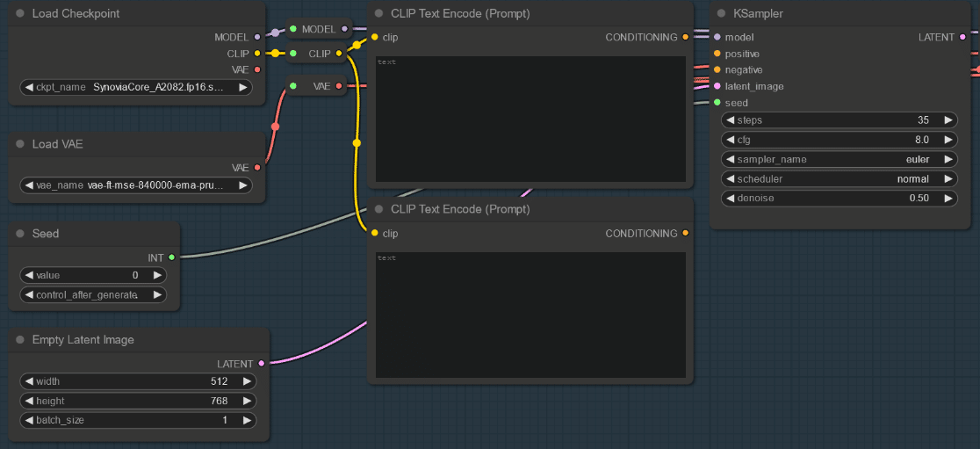Click the red link midpoint from Load VAE
This screenshot has width=980, height=449.
point(275,127)
